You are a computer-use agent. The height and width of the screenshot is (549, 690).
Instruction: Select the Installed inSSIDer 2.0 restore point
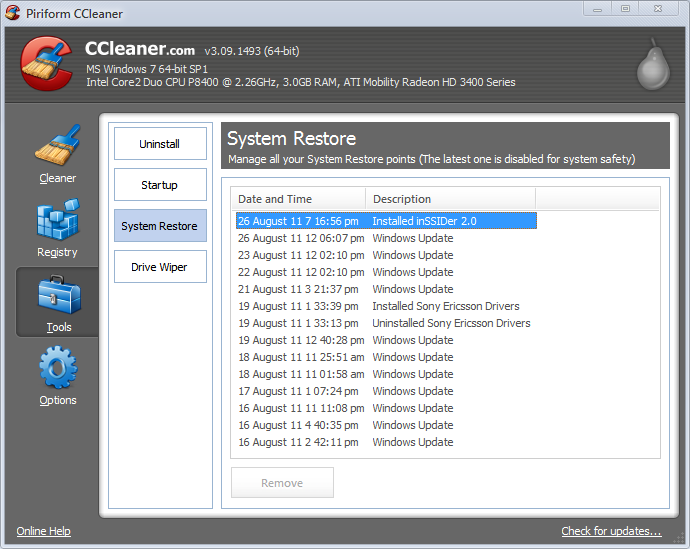[386, 221]
